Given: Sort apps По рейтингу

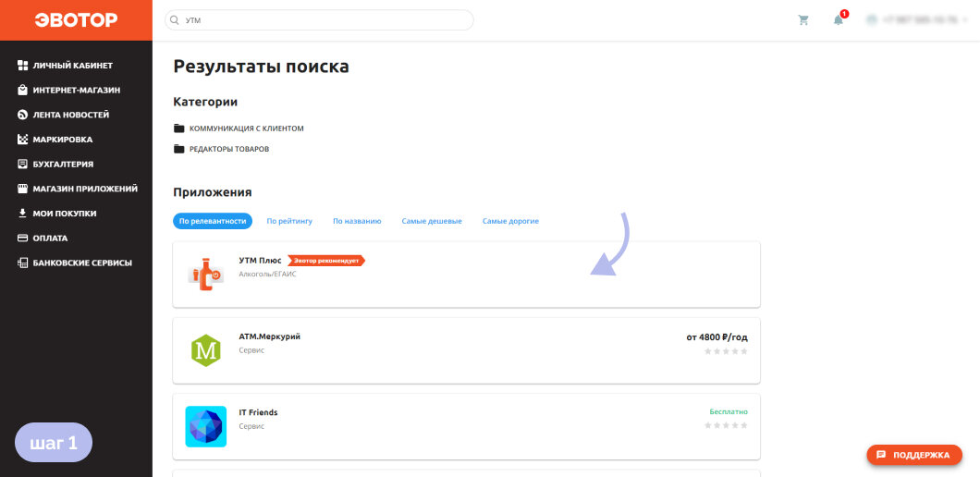Looking at the screenshot, I should [x=289, y=221].
